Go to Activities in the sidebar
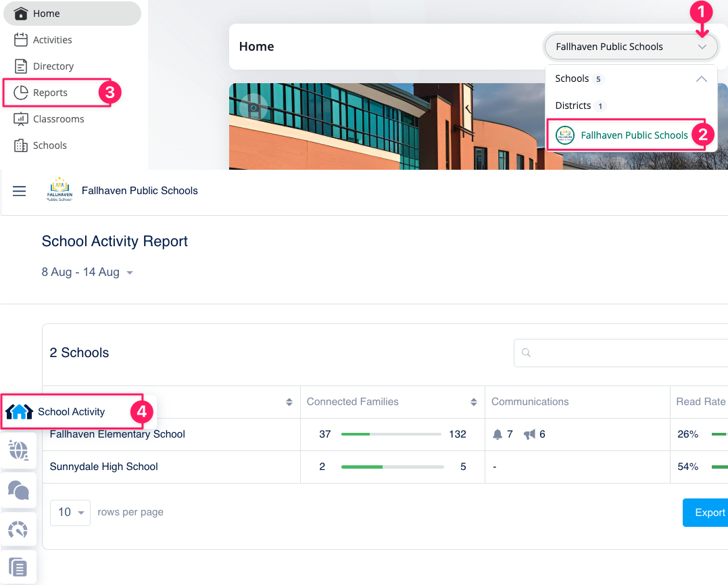This screenshot has width=728, height=585. (x=52, y=40)
